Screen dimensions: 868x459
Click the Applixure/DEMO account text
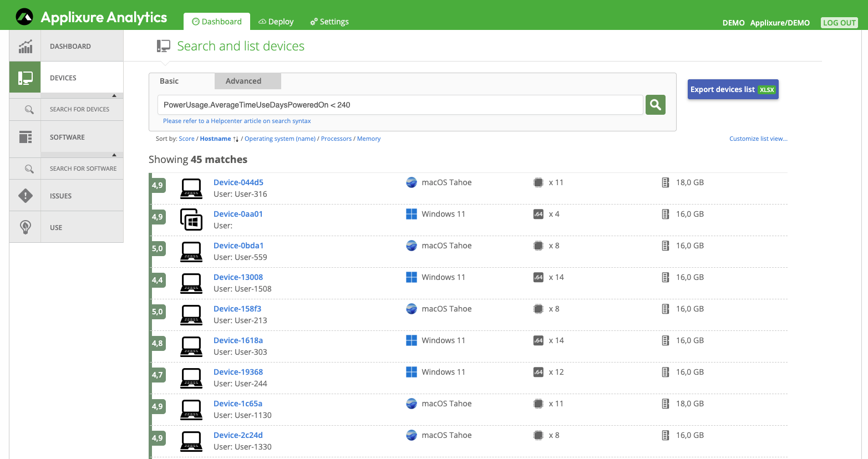click(x=780, y=23)
